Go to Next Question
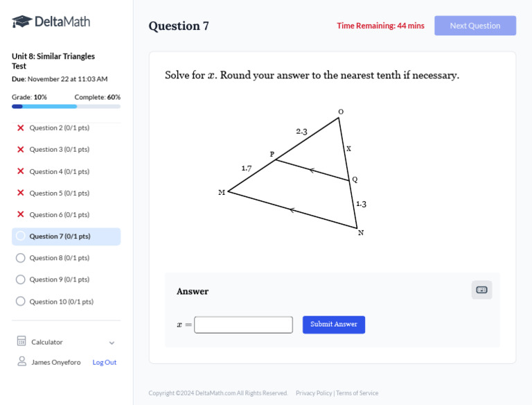This screenshot has height=405, width=532. coord(475,26)
